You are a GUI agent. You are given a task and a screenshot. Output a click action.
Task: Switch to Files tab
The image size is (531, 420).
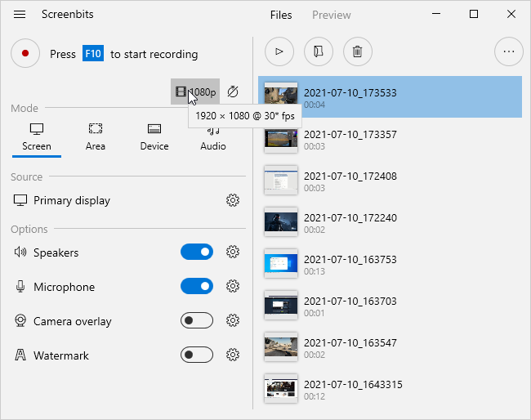(281, 15)
